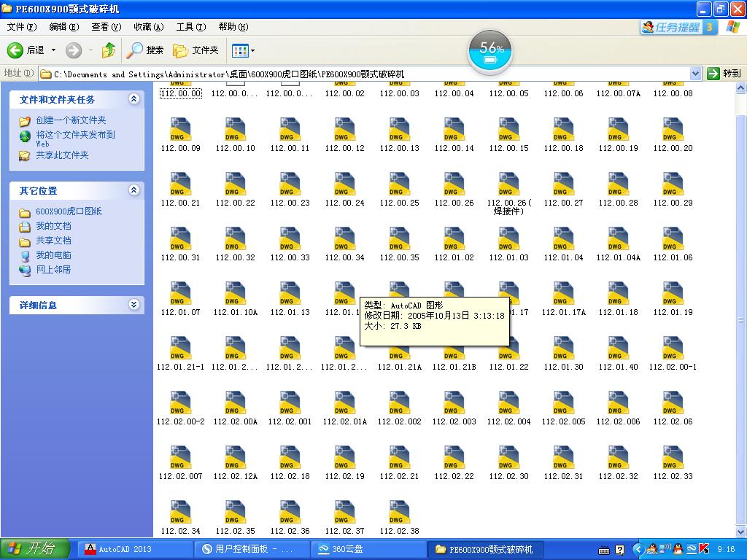The image size is (747, 560).
Task: Open the Views dropdown on the toolbar
Action: [x=253, y=51]
